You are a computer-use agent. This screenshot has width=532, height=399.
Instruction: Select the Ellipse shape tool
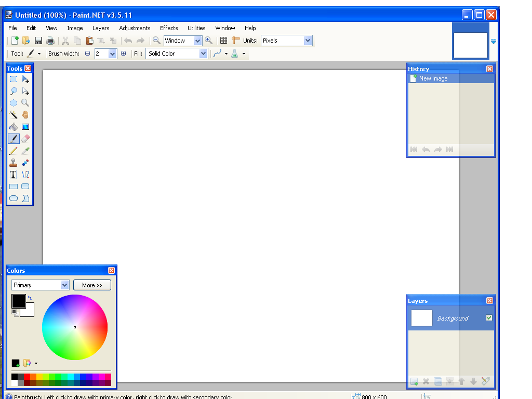(14, 198)
